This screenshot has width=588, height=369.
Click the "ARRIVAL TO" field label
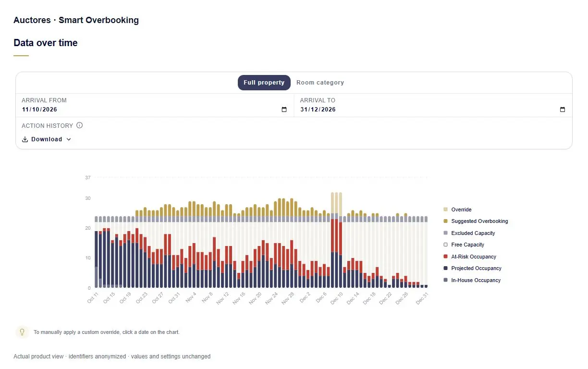[318, 100]
